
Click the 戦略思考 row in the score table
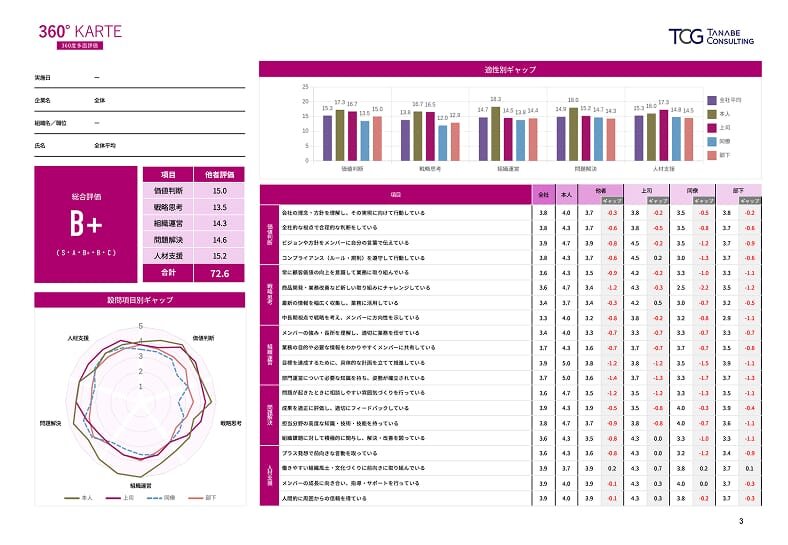[194, 207]
